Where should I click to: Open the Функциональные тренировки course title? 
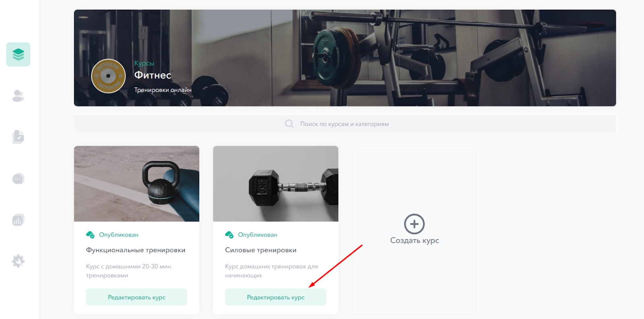coord(136,250)
